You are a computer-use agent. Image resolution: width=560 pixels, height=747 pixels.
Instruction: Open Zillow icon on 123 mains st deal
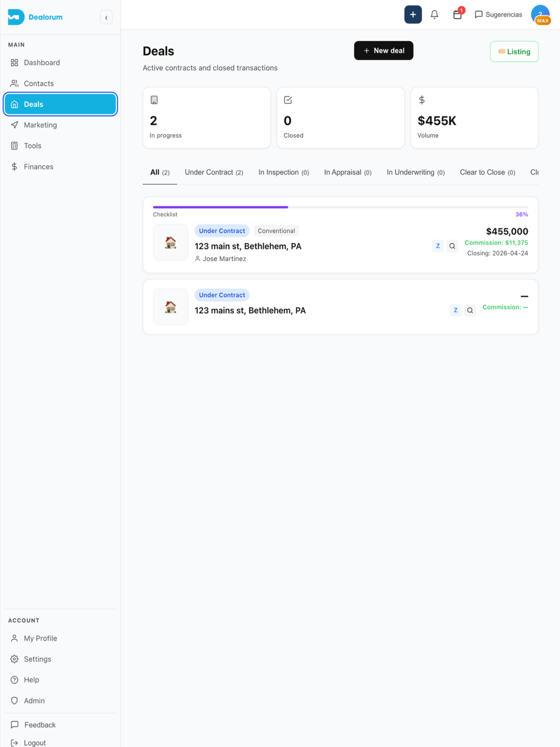tap(456, 310)
